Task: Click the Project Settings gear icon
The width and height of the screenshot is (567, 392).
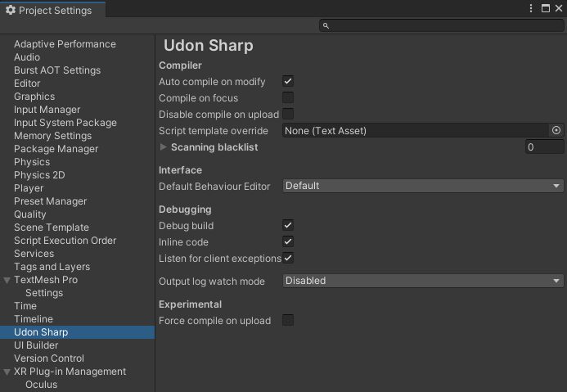Action: 11,10
